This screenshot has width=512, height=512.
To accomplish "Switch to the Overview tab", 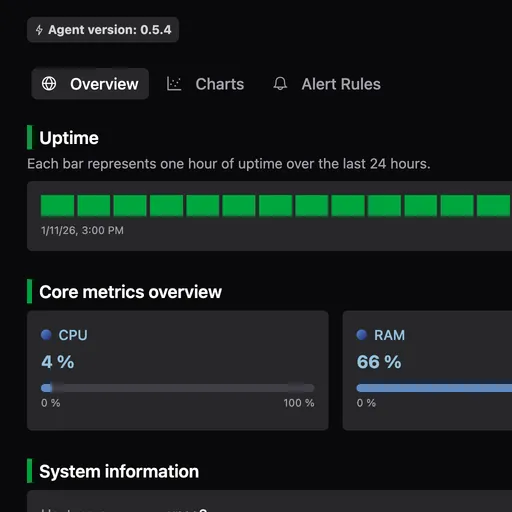I will (90, 84).
